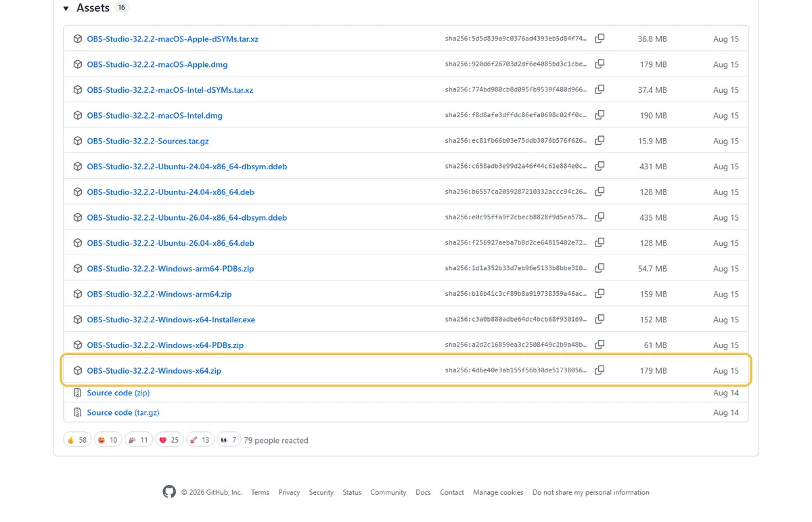
Task: Copy sha256 of Windows-x64-PDBs.zip
Action: coord(600,345)
